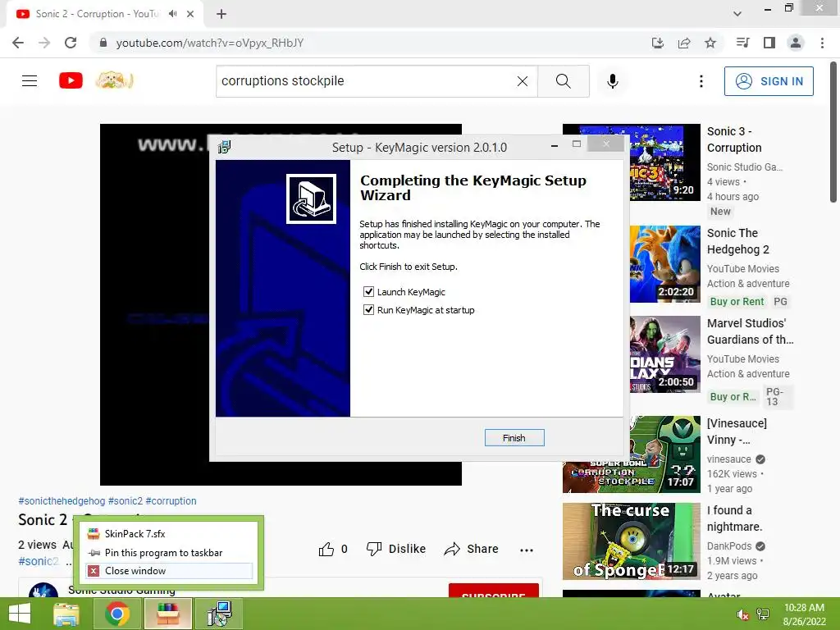
Task: Open Vinesauce Vinny video title
Action: coord(737,431)
